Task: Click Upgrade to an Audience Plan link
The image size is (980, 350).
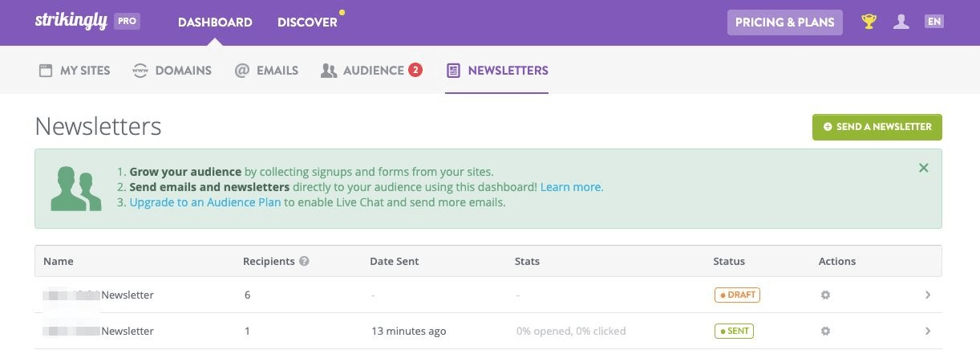Action: 205,202
